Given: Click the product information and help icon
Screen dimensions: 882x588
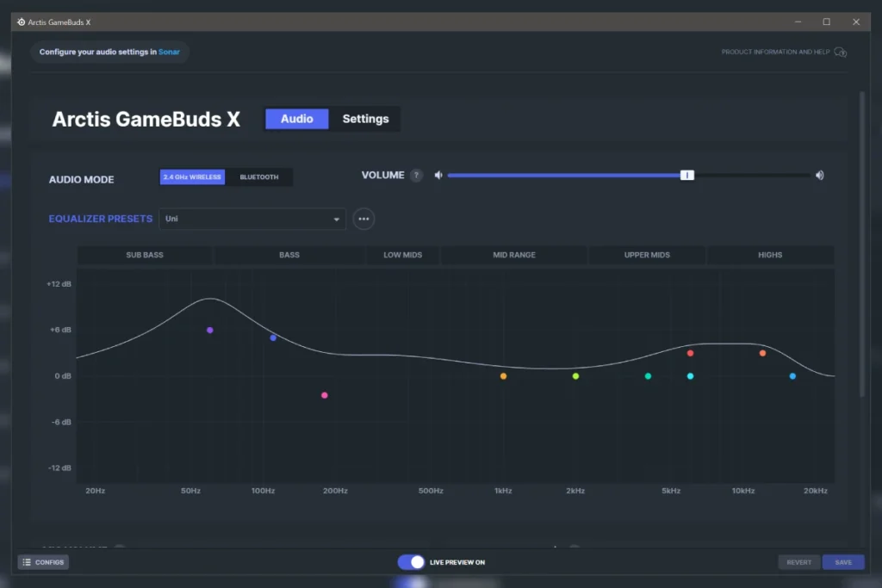Looking at the screenshot, I should tap(841, 53).
